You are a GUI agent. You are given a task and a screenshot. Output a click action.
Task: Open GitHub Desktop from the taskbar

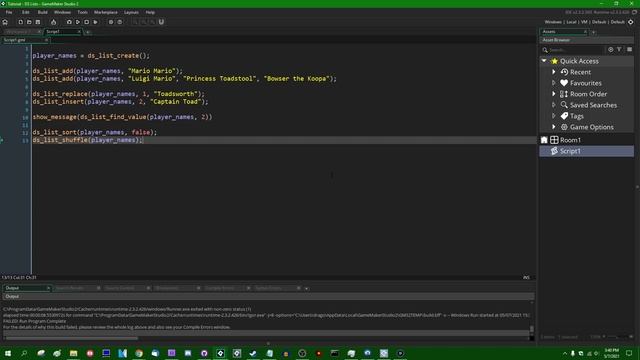pos(204,353)
